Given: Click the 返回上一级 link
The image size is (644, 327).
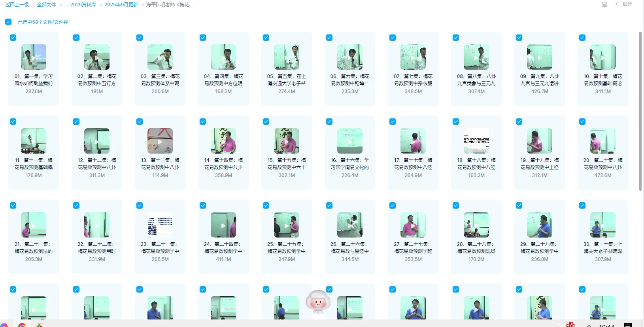Looking at the screenshot, I should click(x=17, y=5).
